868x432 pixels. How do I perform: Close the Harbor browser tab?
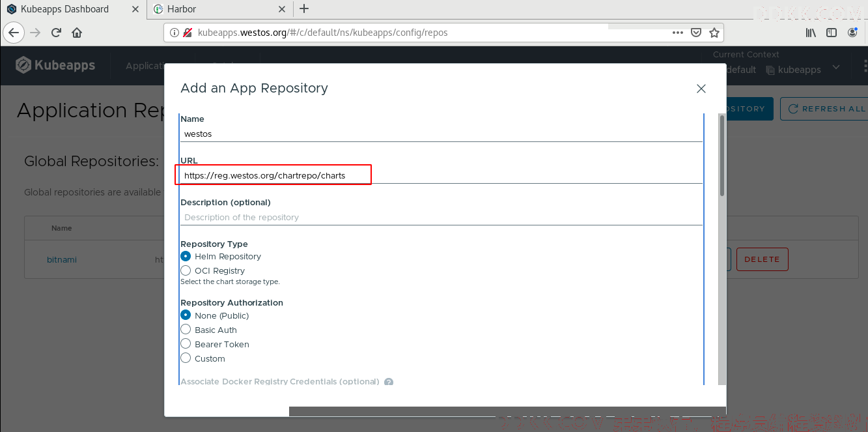[x=282, y=9]
